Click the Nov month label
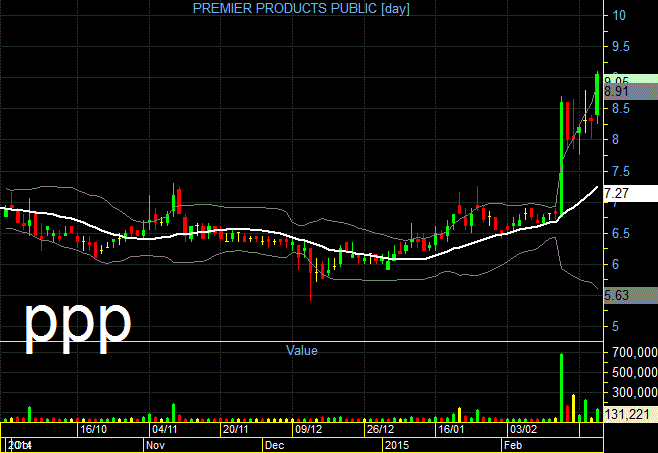Viewport: 658px width, 453px height. (x=155, y=445)
